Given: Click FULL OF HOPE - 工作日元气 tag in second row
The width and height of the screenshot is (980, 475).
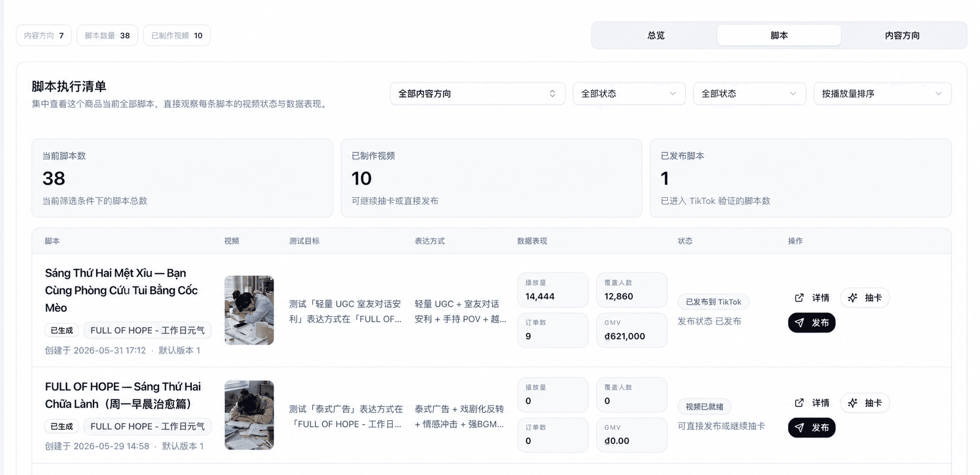Looking at the screenshot, I should point(147,427).
